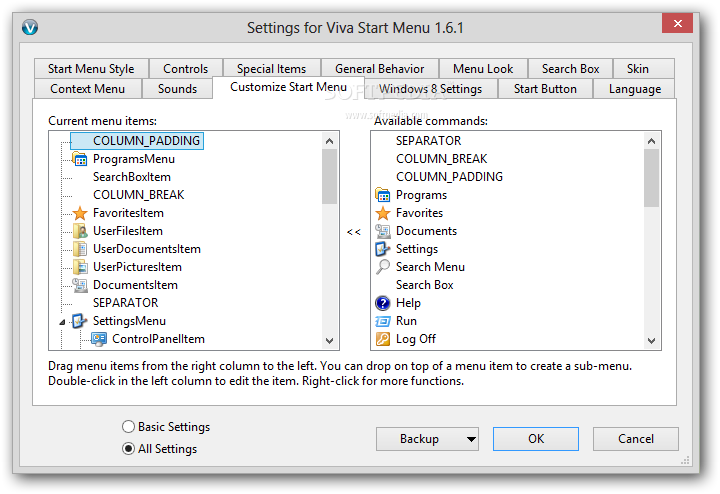Click the Search Menu magnifier icon
This screenshot has height=494, width=720.
tap(382, 267)
